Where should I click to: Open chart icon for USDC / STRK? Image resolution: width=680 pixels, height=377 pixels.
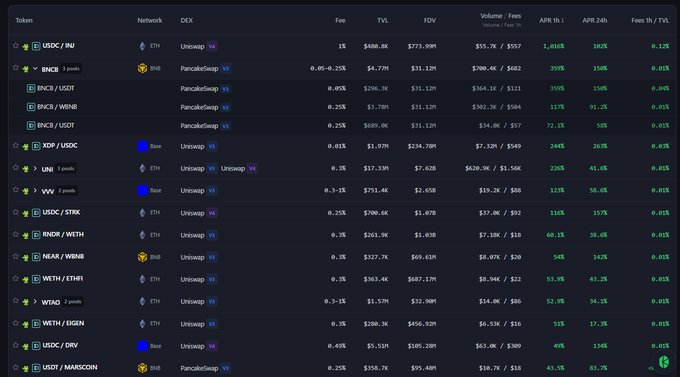[x=36, y=213]
